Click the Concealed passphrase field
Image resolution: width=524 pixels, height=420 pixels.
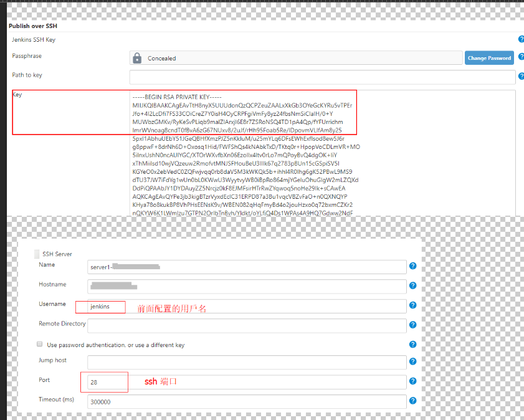pyautogui.click(x=296, y=58)
